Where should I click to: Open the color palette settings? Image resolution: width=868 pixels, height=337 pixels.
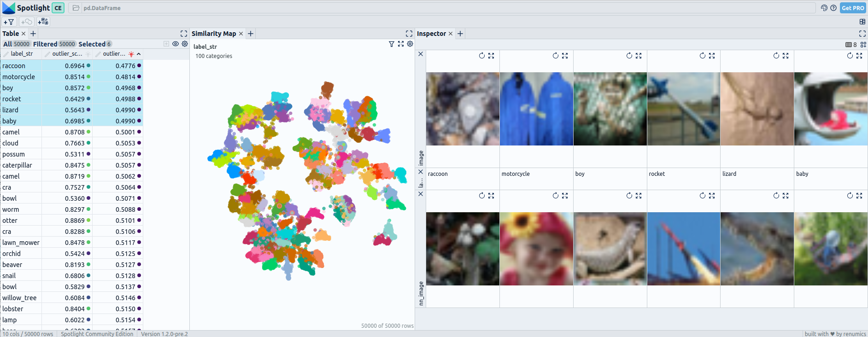pos(824,8)
